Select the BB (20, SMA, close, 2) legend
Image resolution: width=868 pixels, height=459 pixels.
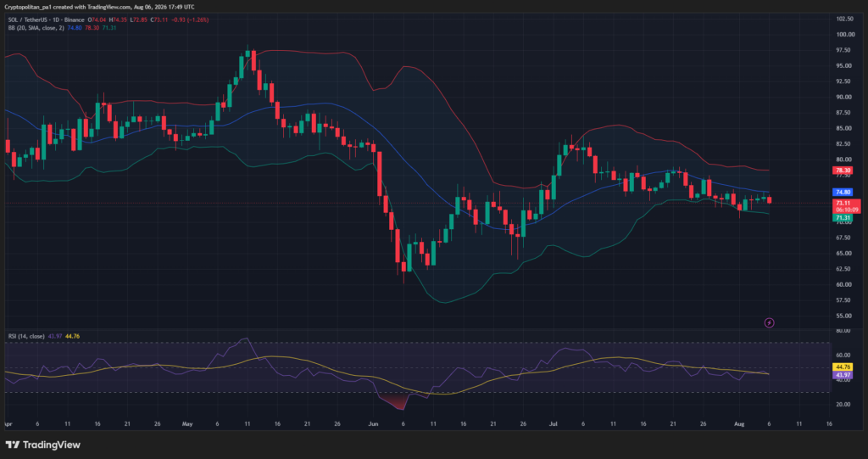36,28
